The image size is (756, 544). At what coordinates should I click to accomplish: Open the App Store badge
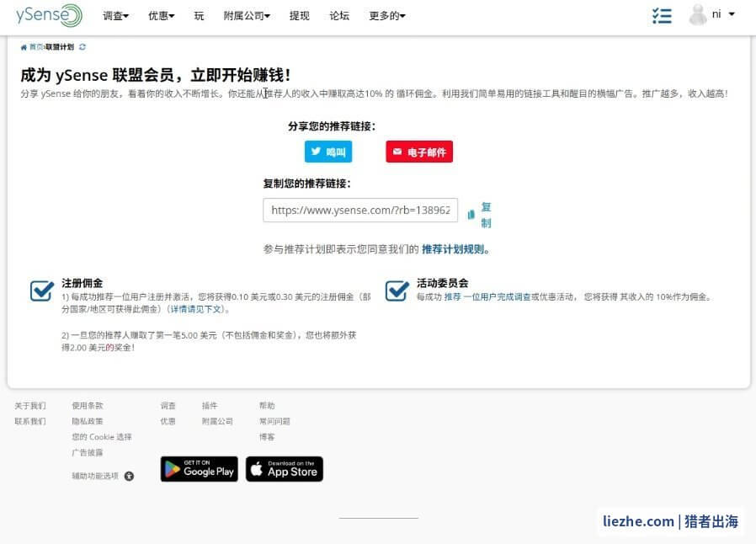click(x=285, y=469)
